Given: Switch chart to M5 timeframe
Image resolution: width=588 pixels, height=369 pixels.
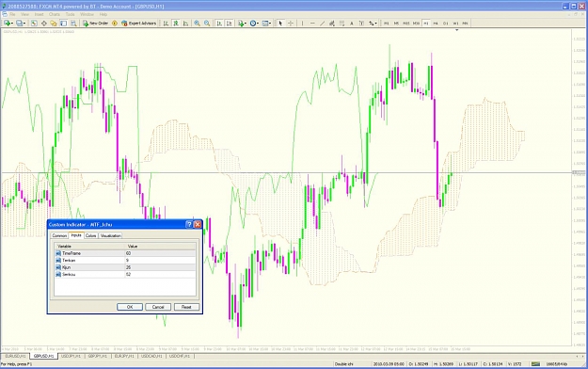Looking at the screenshot, I should tap(396, 24).
